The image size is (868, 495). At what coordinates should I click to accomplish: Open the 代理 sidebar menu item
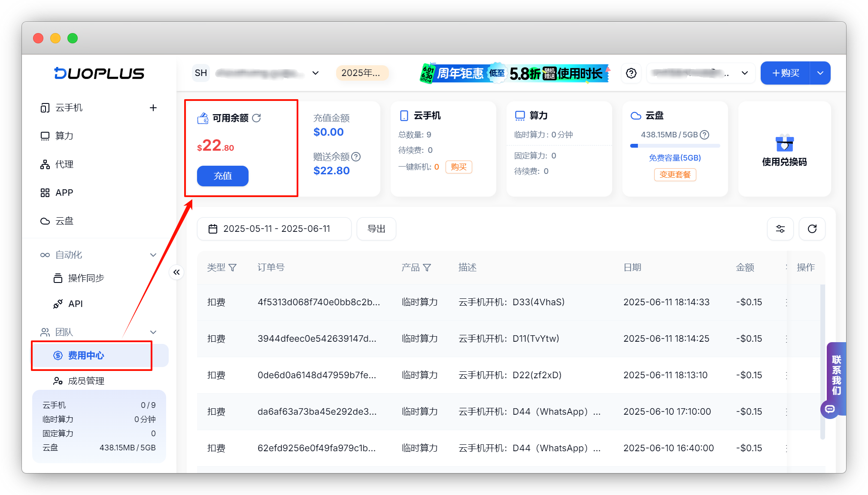point(64,164)
